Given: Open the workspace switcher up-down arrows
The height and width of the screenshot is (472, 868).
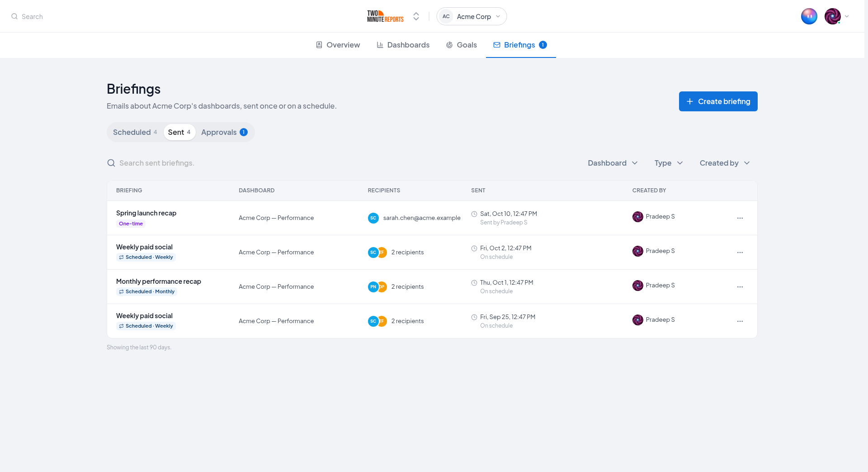Looking at the screenshot, I should pos(416,16).
